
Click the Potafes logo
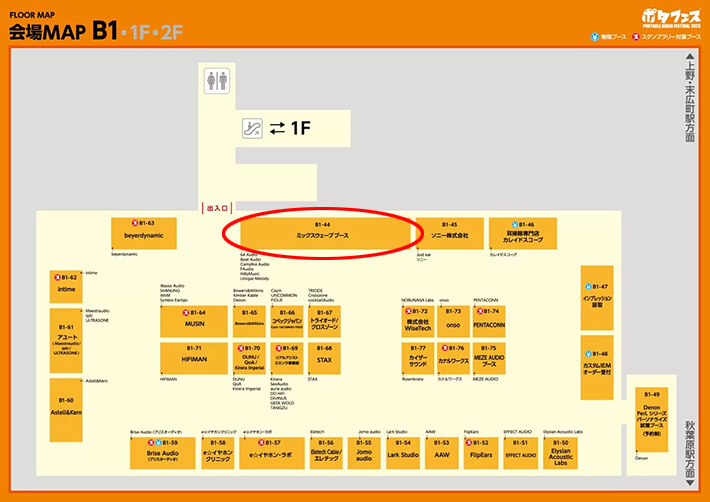(x=671, y=19)
